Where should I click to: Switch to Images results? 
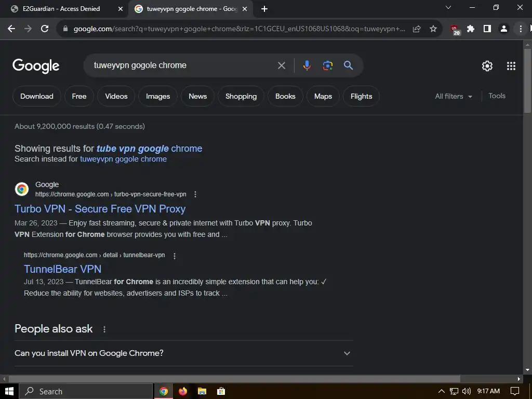tap(158, 96)
